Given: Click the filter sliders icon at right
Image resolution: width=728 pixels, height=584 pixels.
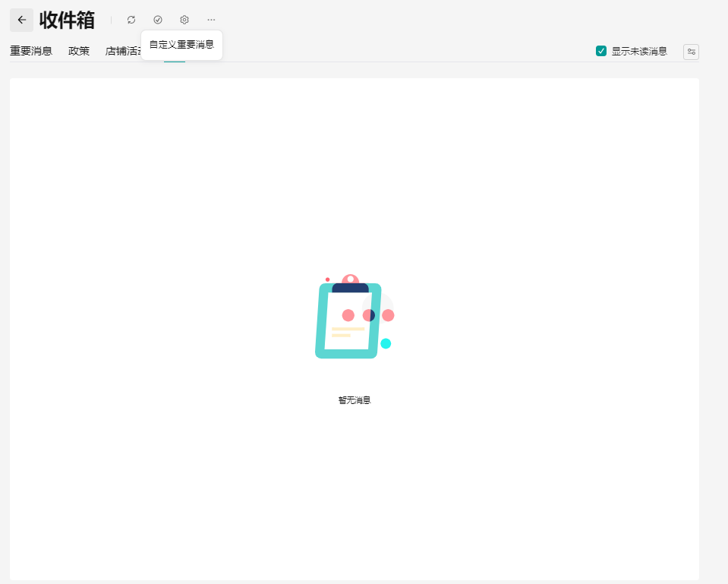Looking at the screenshot, I should tap(691, 52).
